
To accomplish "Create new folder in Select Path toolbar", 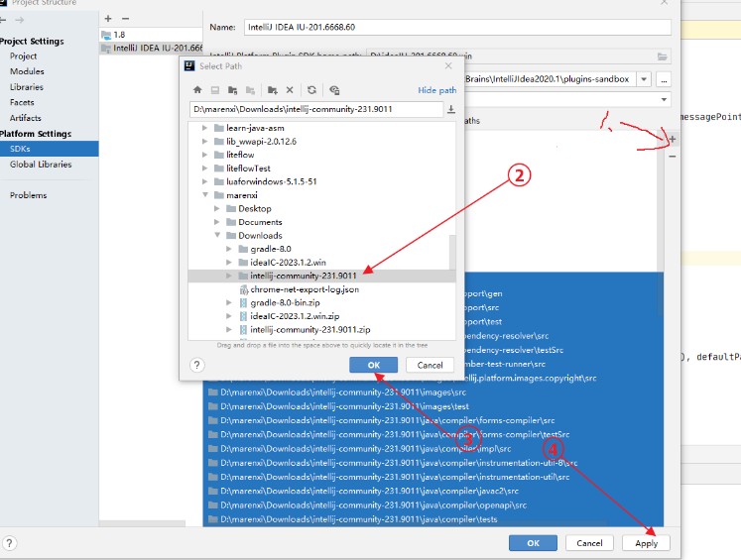I will [x=273, y=90].
